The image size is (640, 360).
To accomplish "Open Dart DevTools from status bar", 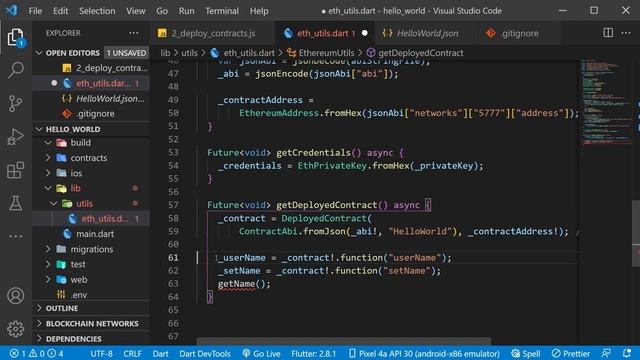I will coord(205,353).
